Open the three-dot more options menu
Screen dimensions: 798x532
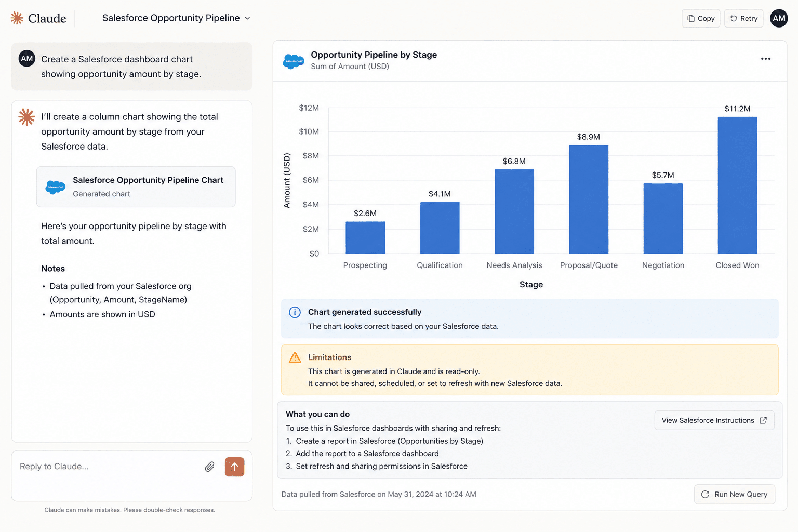pos(765,59)
